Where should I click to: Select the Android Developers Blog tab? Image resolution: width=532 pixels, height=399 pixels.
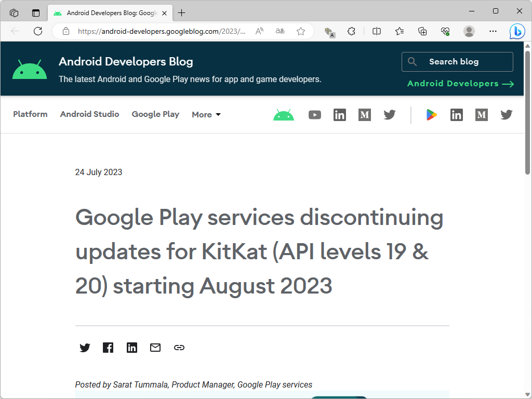tap(110, 13)
